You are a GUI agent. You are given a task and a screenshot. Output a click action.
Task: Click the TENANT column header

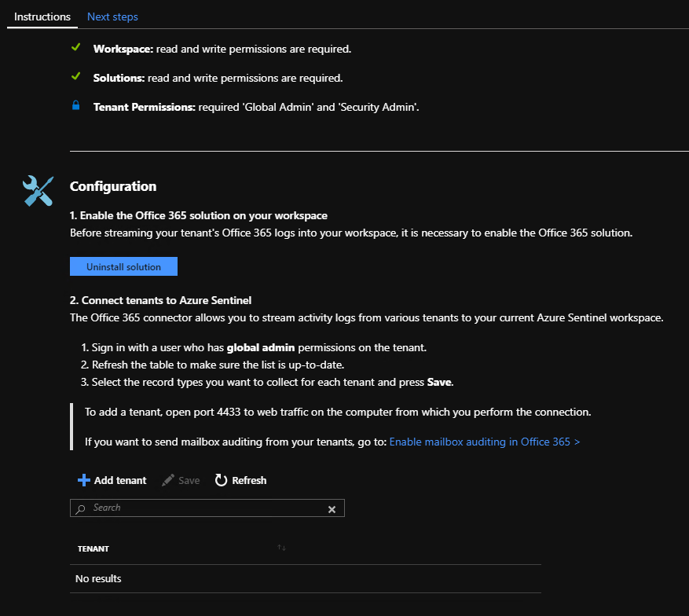pyautogui.click(x=93, y=548)
